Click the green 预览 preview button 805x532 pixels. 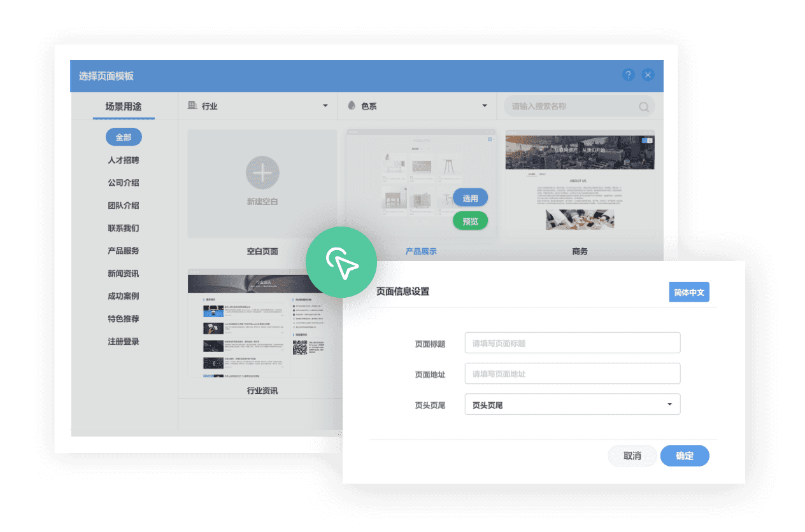pos(470,221)
